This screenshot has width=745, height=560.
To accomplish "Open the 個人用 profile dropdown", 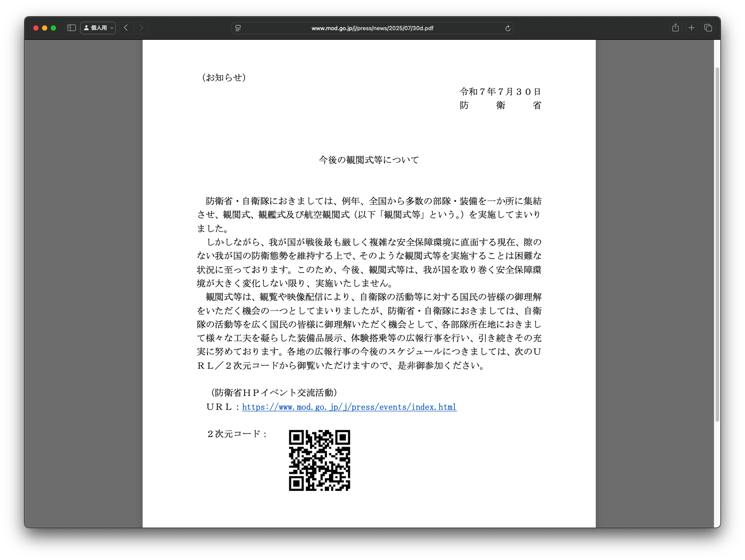I will [x=98, y=28].
